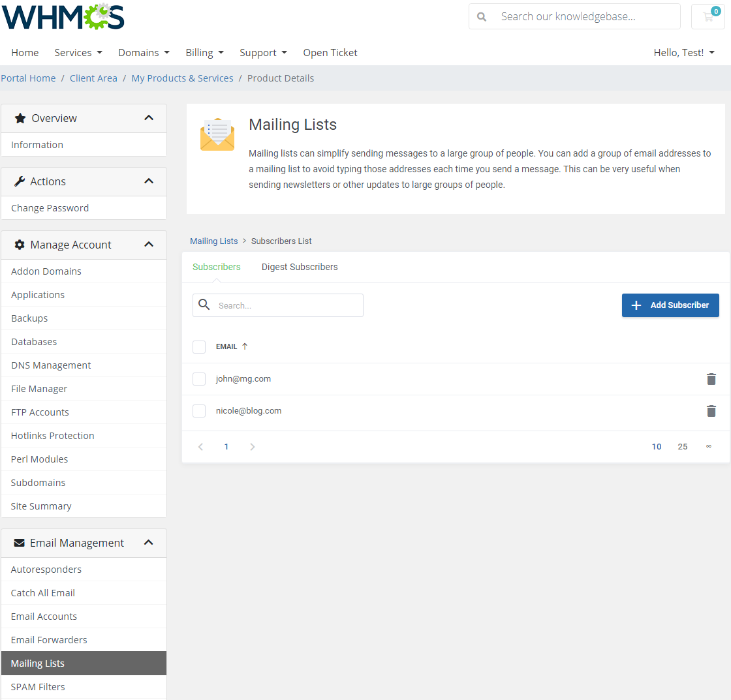The width and height of the screenshot is (731, 700).
Task: Open SPAM Filters in sidebar
Action: click(x=84, y=687)
